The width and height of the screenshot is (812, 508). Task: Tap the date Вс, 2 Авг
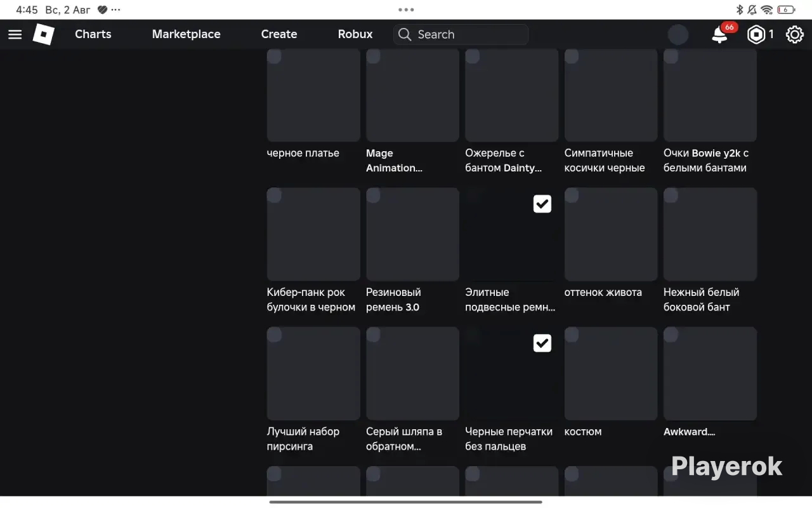tap(67, 10)
